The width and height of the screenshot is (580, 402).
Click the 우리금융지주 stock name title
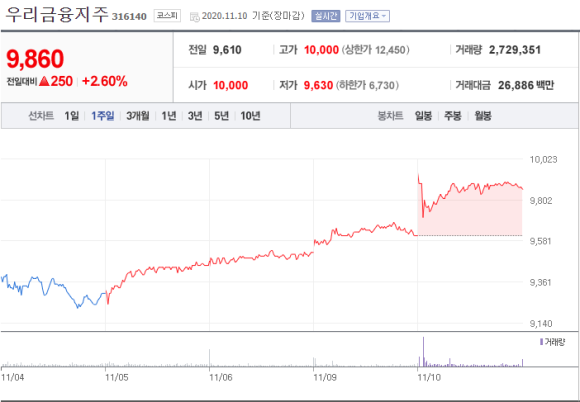[57, 15]
